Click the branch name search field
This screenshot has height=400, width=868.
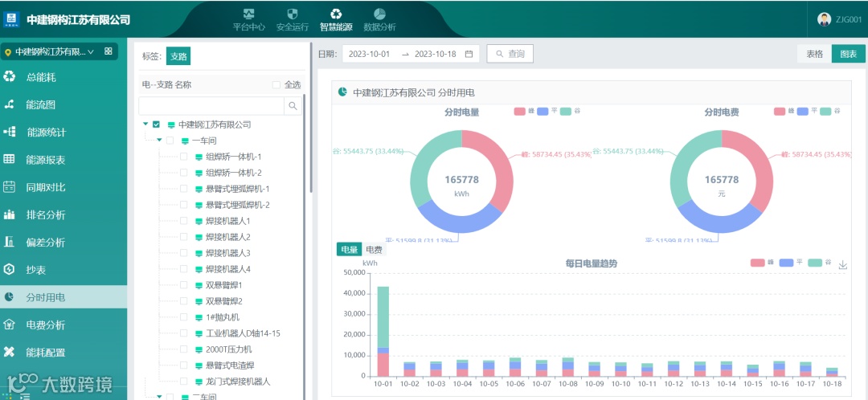[211, 106]
